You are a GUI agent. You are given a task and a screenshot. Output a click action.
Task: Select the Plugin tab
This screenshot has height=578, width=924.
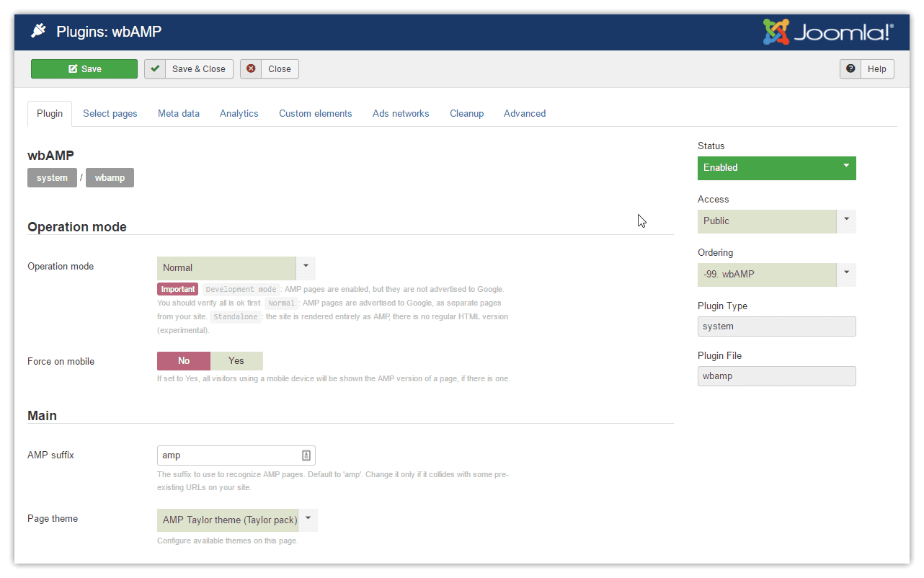[50, 114]
